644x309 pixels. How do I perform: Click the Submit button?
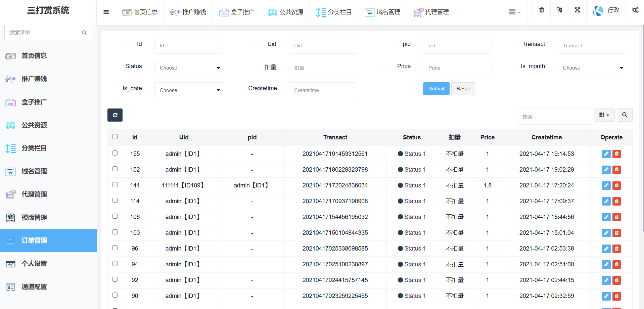click(436, 89)
